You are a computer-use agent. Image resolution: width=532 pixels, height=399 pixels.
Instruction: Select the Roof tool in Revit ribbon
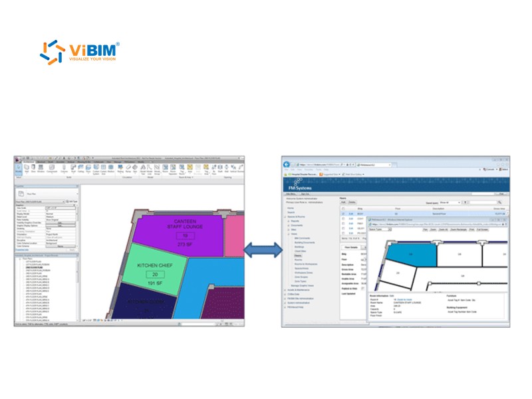pyautogui.click(x=73, y=169)
